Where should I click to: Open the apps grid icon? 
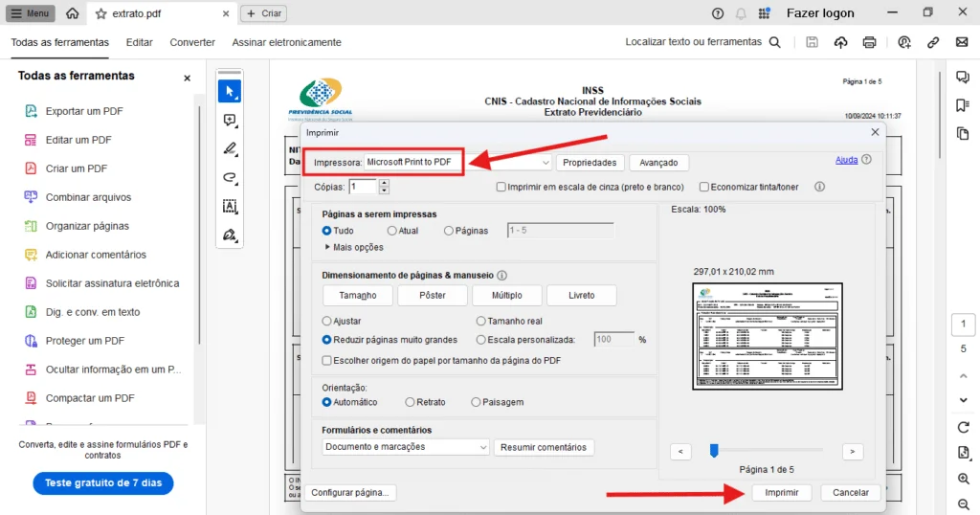tap(764, 13)
